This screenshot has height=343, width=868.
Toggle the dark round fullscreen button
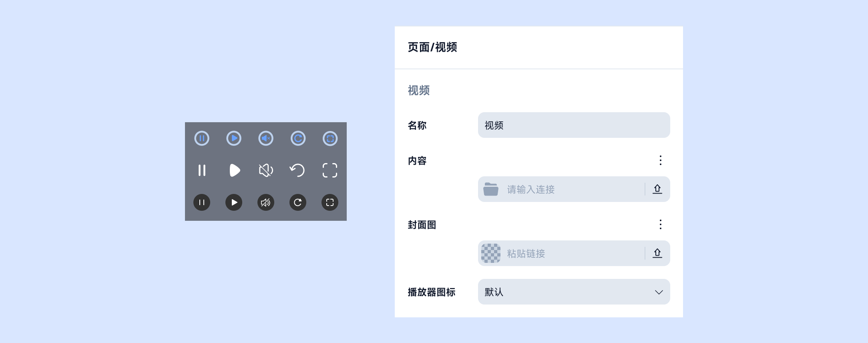[330, 202]
